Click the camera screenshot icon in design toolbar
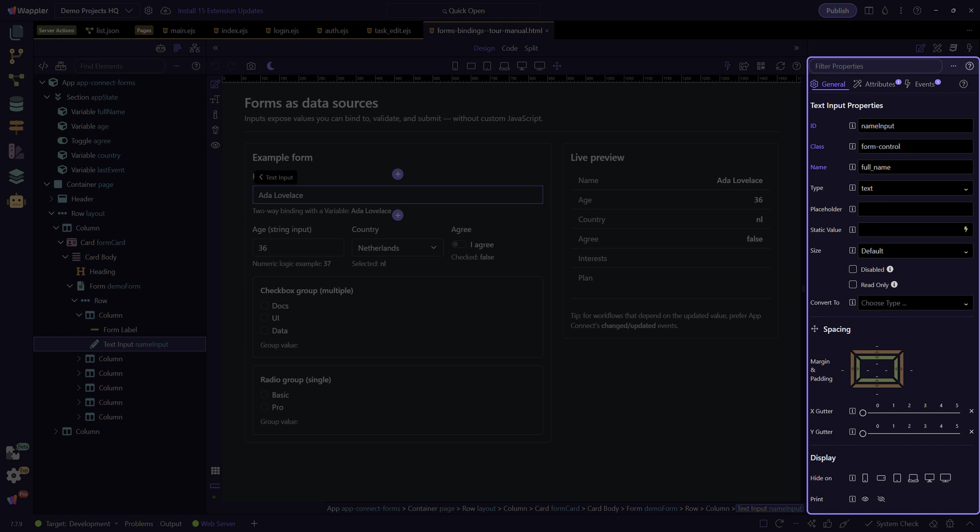This screenshot has height=532, width=980. [x=251, y=66]
